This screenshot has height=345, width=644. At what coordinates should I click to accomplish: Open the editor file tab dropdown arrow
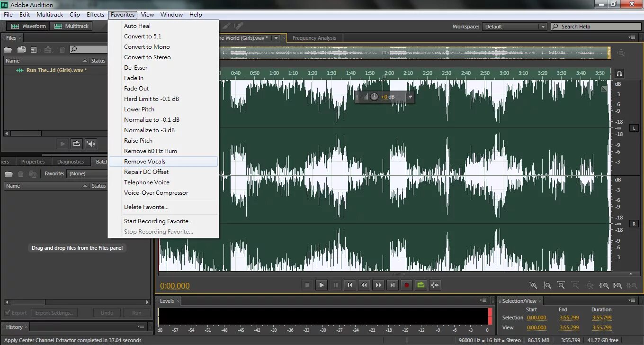[x=276, y=38]
